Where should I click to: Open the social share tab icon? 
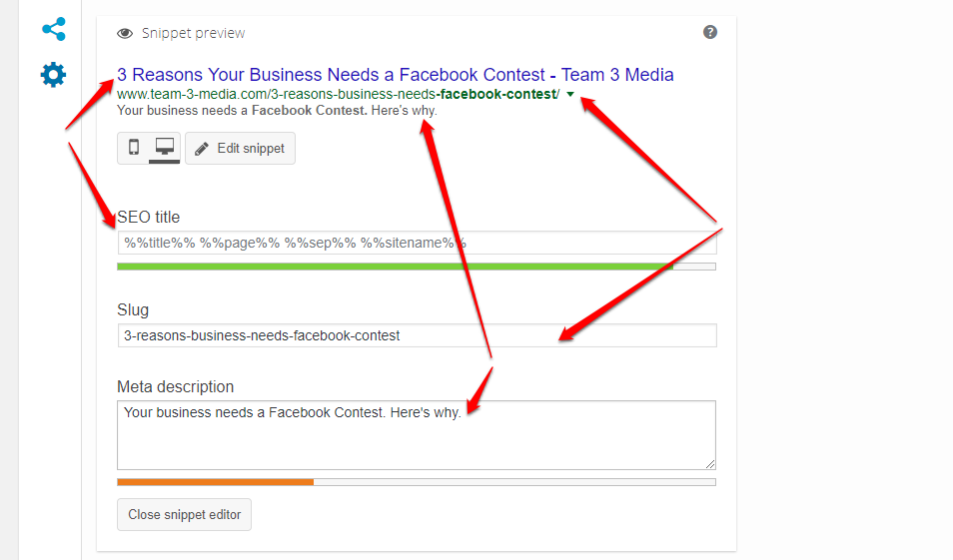point(54,29)
